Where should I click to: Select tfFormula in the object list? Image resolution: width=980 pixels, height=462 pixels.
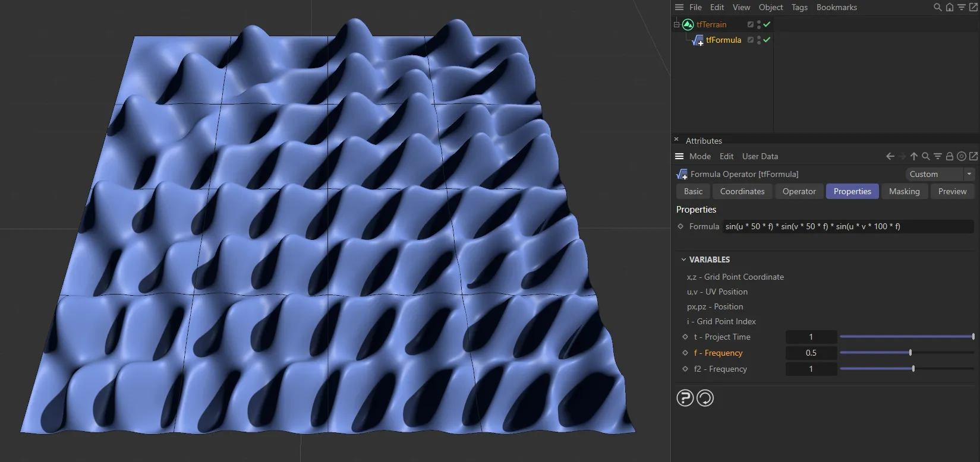pyautogui.click(x=723, y=40)
